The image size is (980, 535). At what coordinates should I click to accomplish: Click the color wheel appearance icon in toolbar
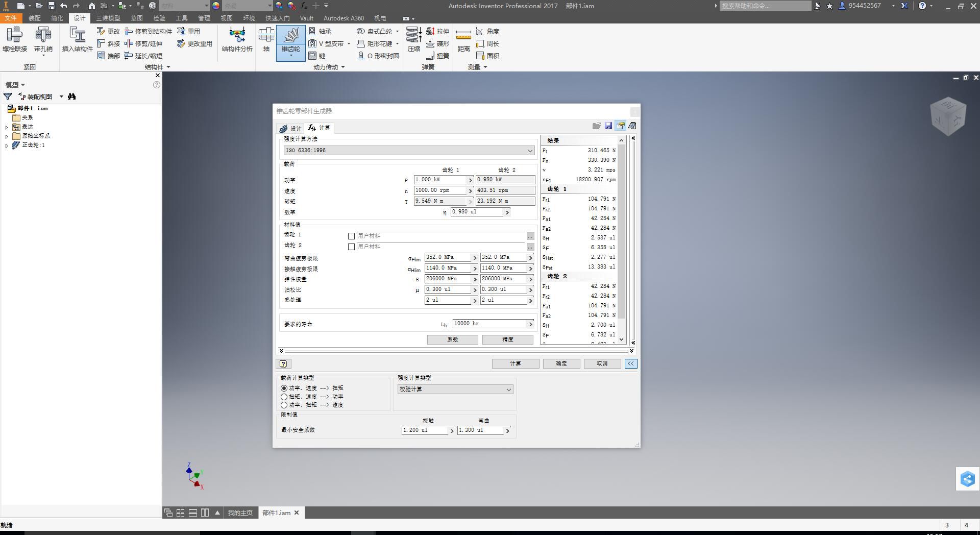coord(216,6)
